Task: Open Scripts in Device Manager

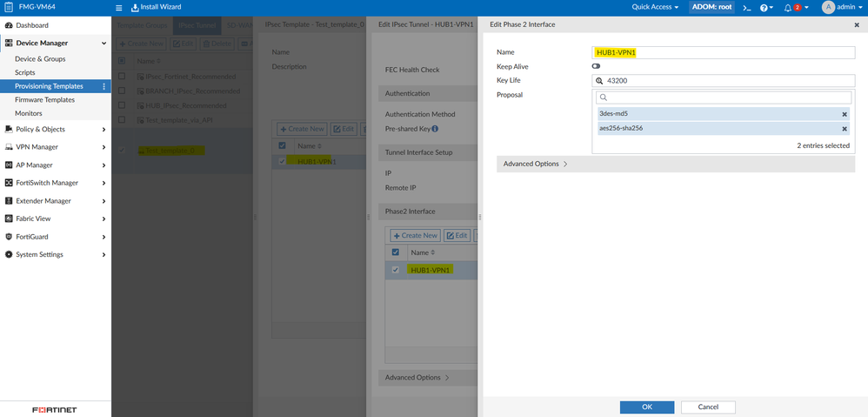Action: tap(25, 72)
